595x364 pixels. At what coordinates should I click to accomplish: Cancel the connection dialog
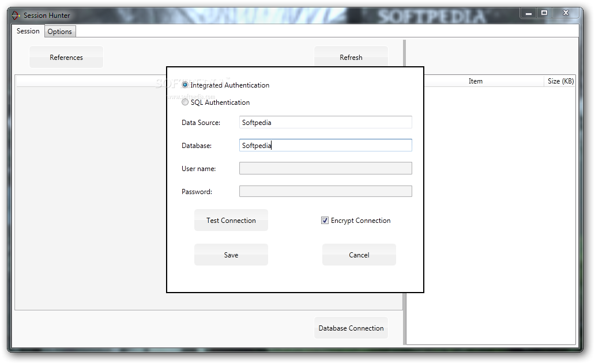coord(359,255)
